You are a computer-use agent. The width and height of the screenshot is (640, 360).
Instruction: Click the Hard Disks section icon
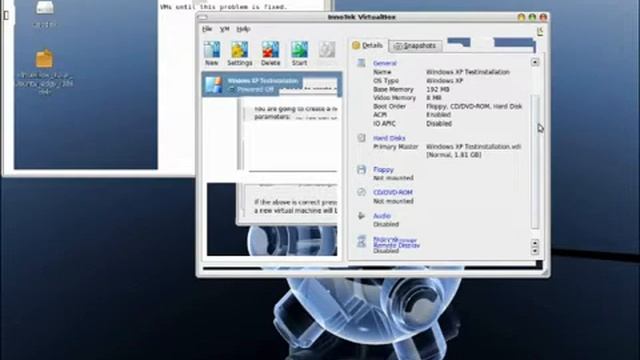tap(361, 138)
